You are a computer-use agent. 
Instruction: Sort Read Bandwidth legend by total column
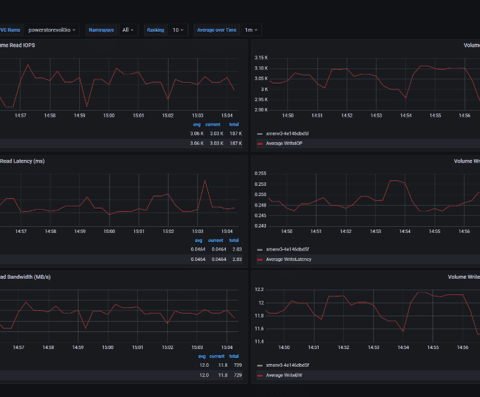[234, 356]
